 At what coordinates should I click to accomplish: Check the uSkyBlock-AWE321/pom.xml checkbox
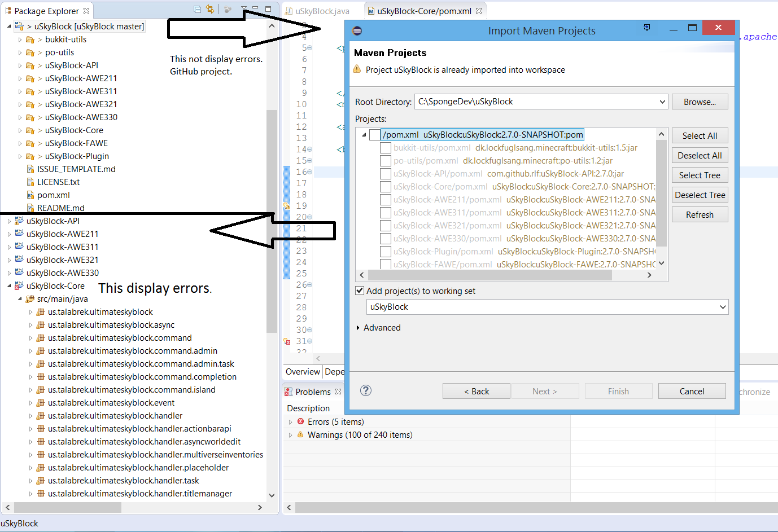(x=386, y=226)
